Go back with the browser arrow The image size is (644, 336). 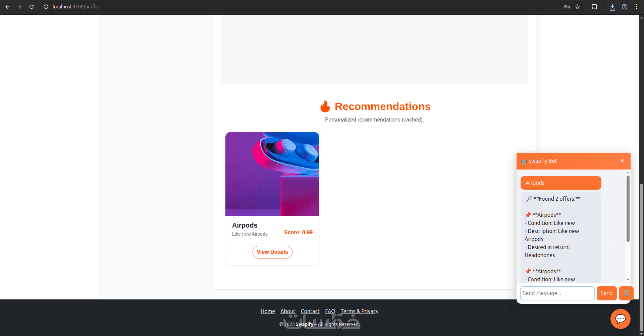click(x=7, y=7)
